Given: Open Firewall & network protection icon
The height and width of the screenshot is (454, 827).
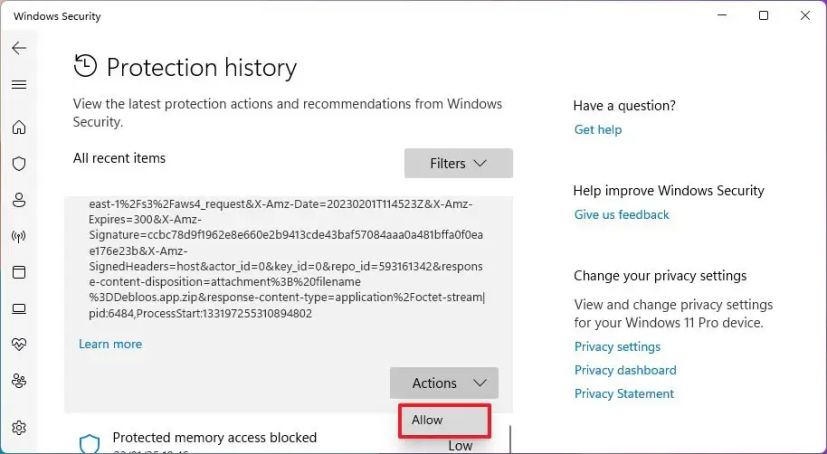Looking at the screenshot, I should pyautogui.click(x=19, y=237).
